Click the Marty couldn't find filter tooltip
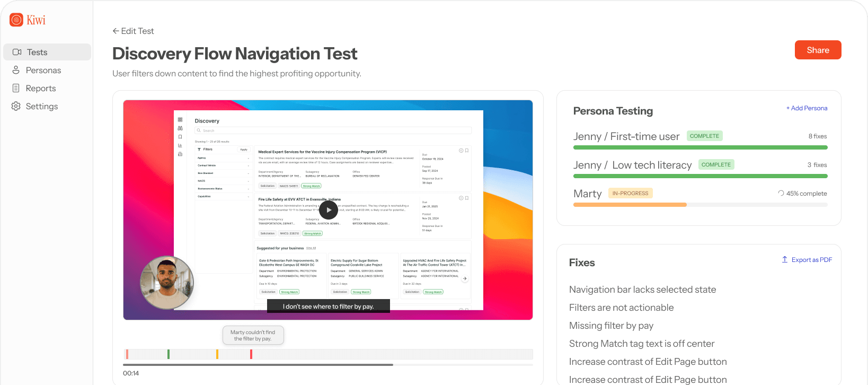 coord(253,335)
